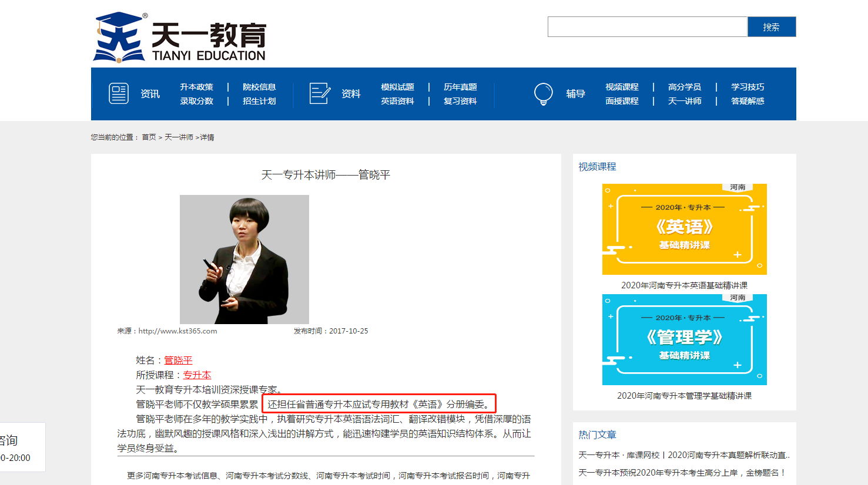Open the 资料 nav section label
The width and height of the screenshot is (868, 485).
point(351,94)
